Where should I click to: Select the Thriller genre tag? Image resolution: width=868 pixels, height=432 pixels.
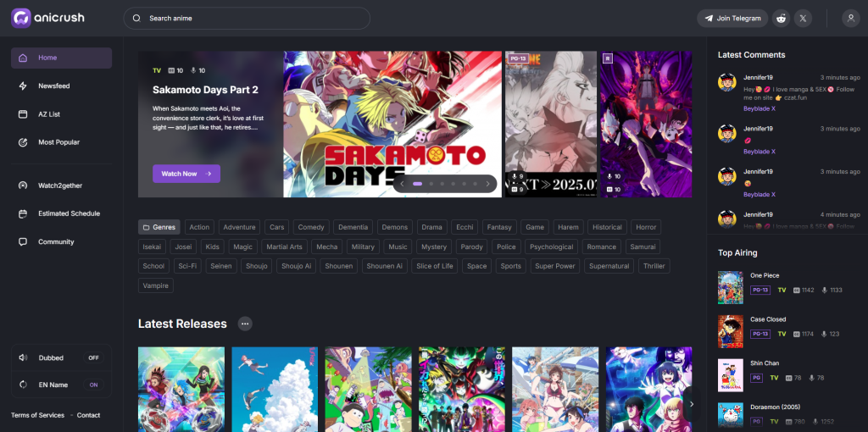[654, 266]
